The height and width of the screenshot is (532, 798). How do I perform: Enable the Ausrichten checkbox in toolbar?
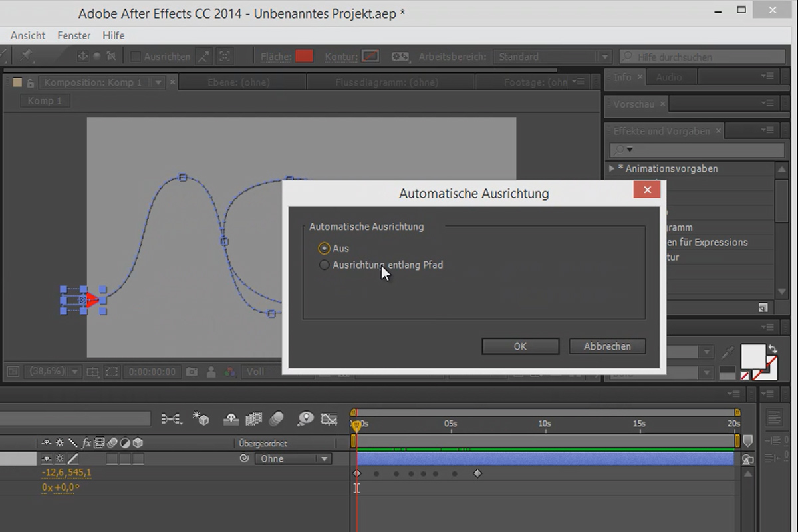pos(136,57)
